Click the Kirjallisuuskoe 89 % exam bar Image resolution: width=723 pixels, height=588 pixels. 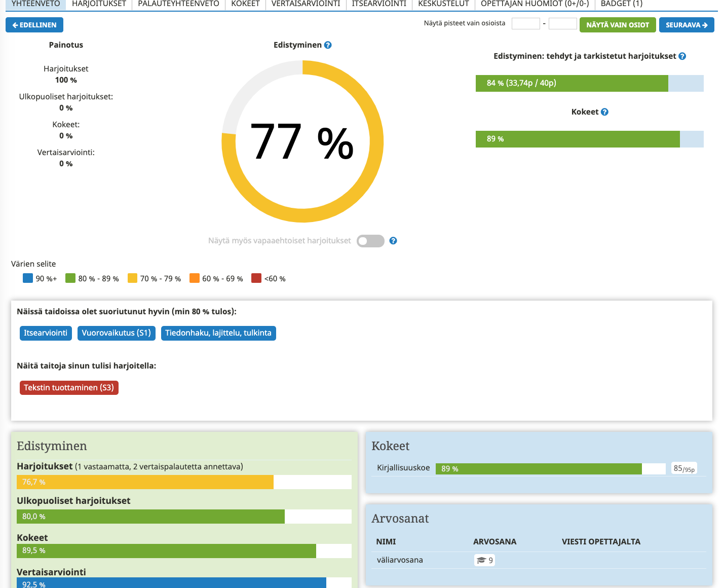coord(539,469)
